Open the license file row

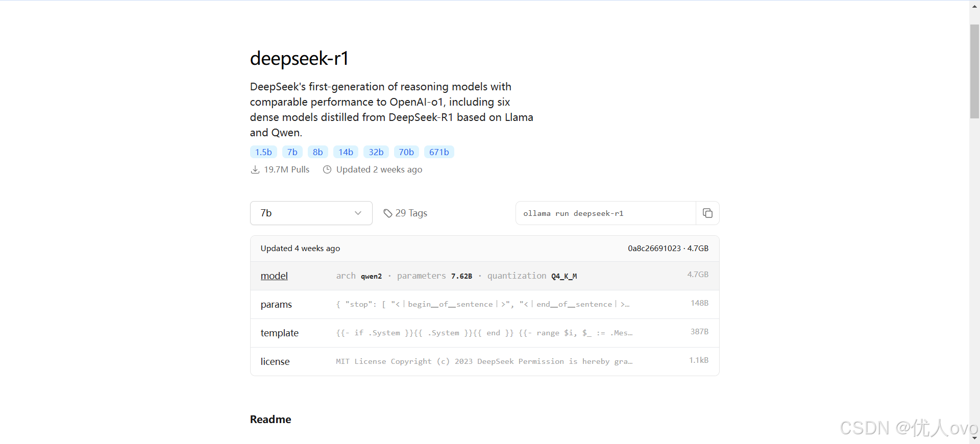(484, 362)
